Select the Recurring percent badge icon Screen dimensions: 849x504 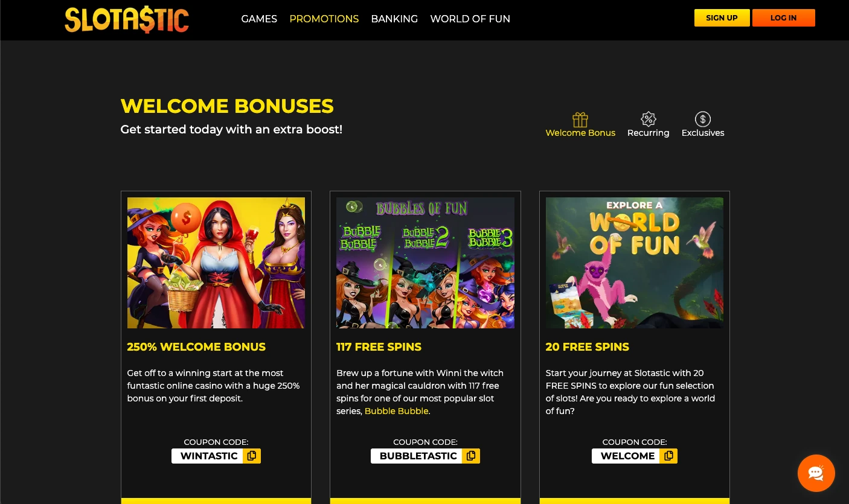tap(649, 119)
